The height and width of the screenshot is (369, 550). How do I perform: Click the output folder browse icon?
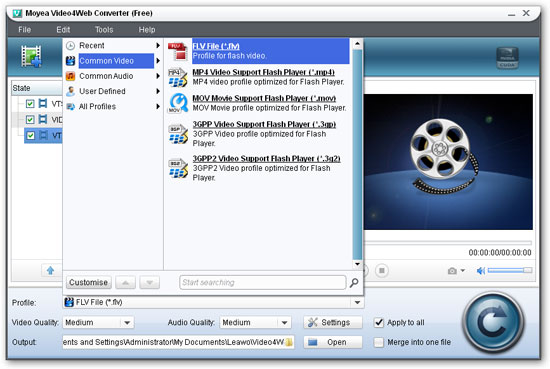(289, 342)
